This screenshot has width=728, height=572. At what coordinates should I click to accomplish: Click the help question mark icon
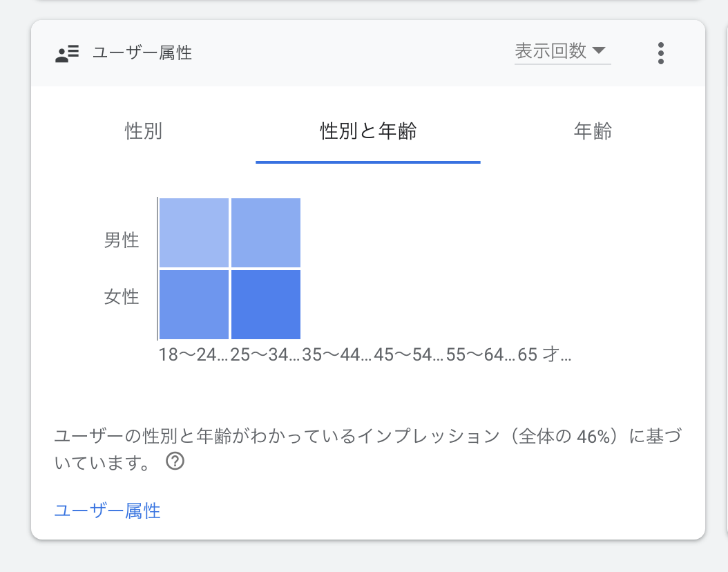click(175, 461)
